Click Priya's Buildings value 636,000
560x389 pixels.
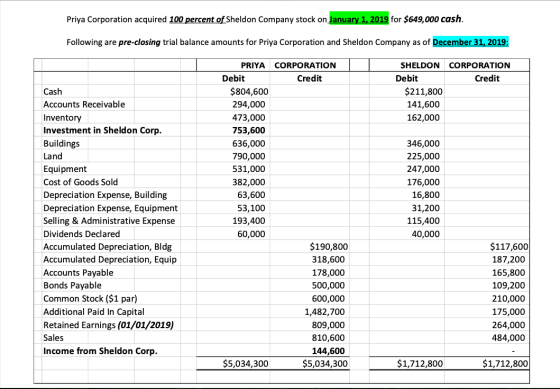tap(249, 144)
